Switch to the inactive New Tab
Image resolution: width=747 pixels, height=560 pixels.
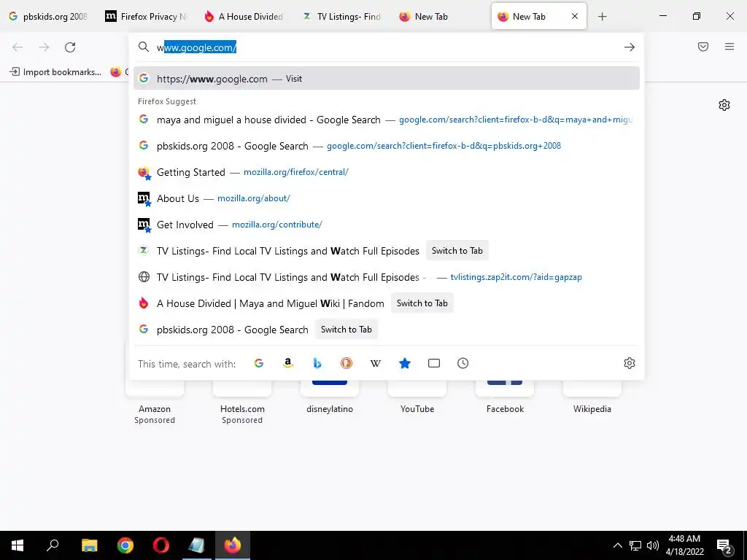(441, 17)
